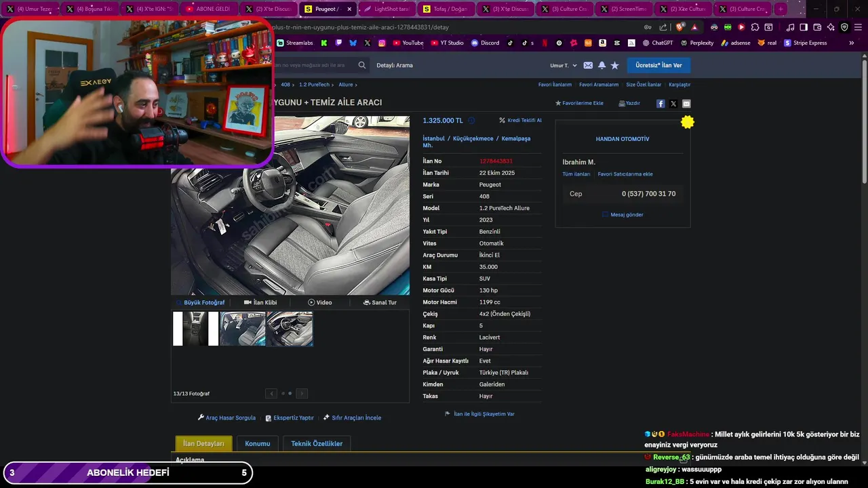Click the site search magnifier icon
This screenshot has width=868, height=488.
(x=362, y=65)
